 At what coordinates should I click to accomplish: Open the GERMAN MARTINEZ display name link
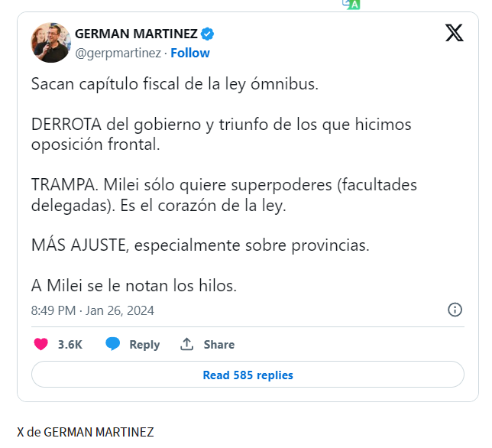point(136,34)
